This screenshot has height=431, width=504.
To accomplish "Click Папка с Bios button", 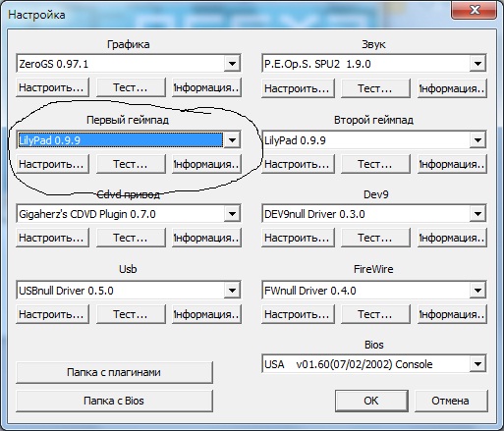I will [x=114, y=401].
